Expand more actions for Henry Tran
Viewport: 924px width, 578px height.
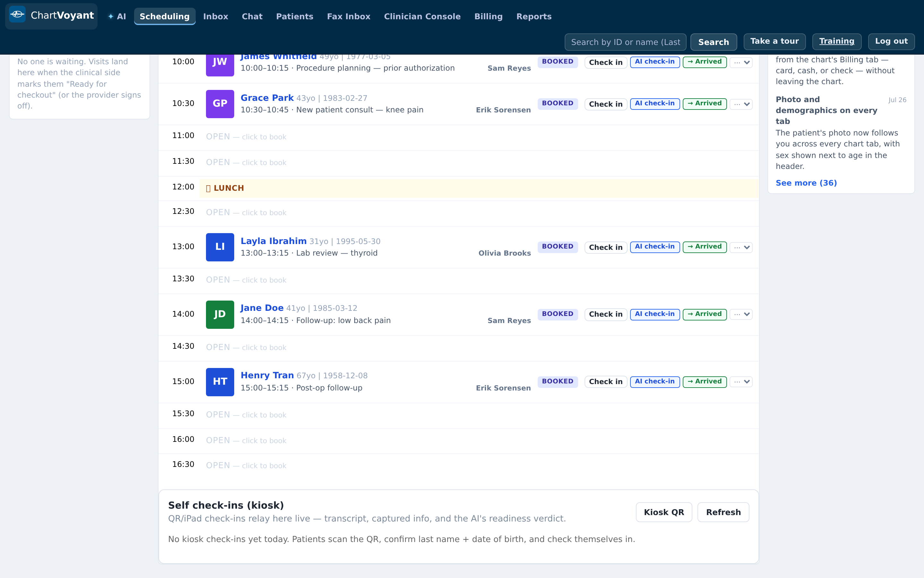click(741, 381)
